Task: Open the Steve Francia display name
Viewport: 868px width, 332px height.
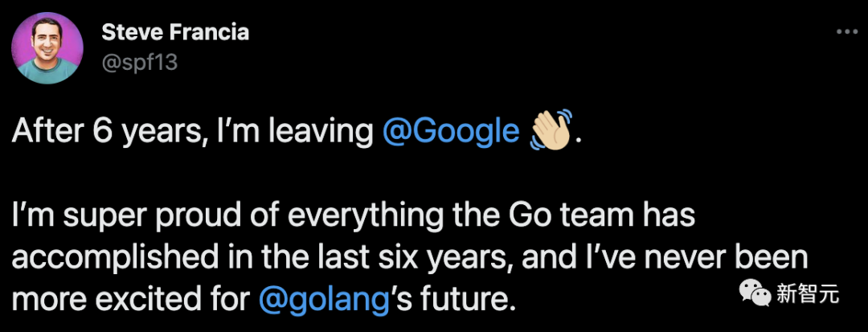Action: pyautogui.click(x=175, y=33)
